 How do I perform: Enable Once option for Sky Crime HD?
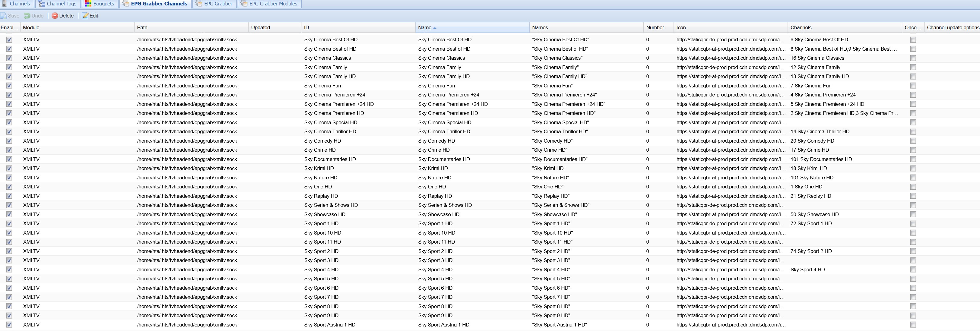(913, 150)
